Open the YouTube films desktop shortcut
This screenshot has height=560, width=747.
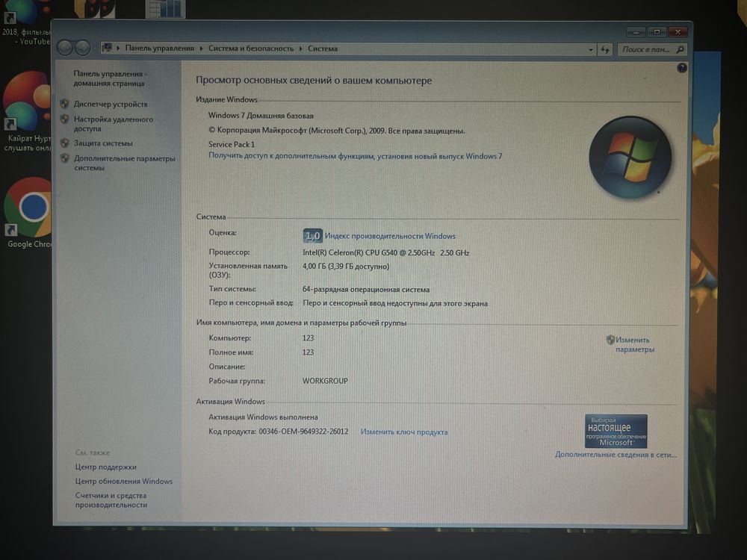click(x=26, y=24)
